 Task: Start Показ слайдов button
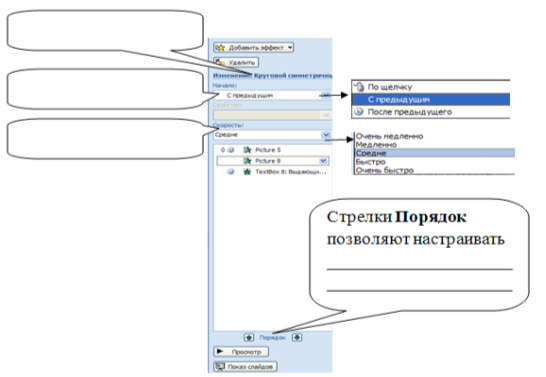(x=245, y=367)
